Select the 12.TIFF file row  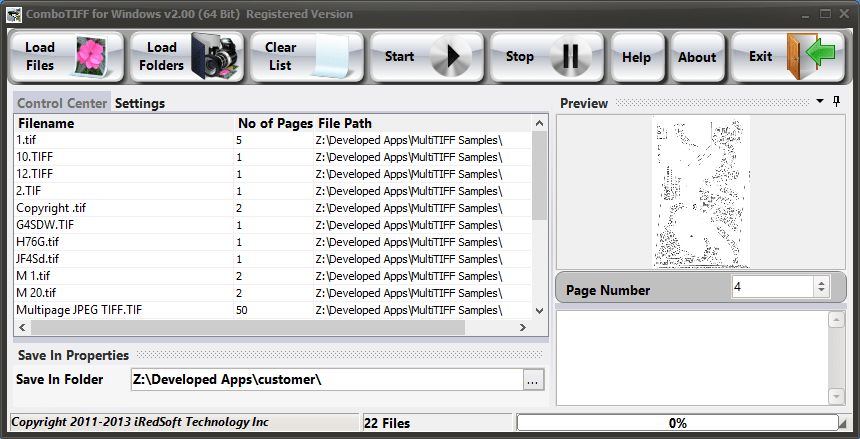coord(273,174)
